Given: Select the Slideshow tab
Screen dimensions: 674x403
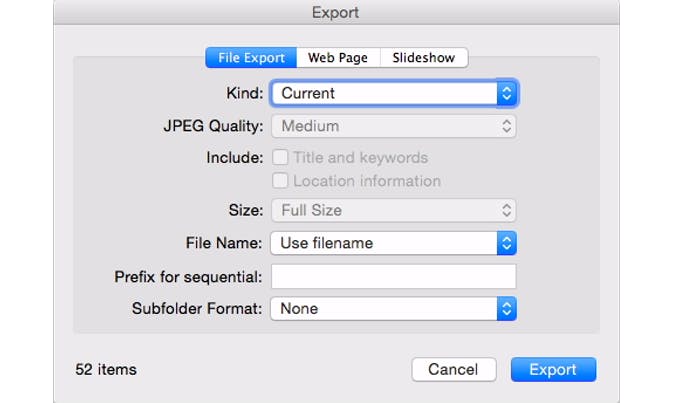Looking at the screenshot, I should point(423,58).
